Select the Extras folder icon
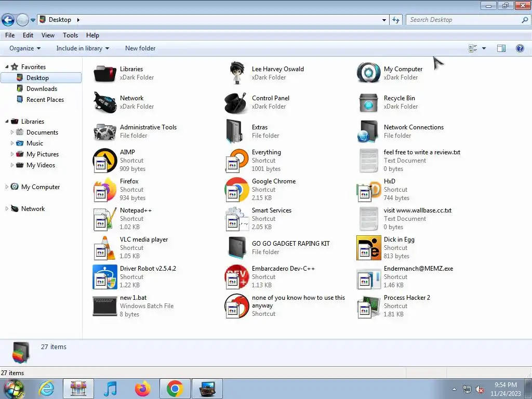The image size is (532, 399). (235, 131)
